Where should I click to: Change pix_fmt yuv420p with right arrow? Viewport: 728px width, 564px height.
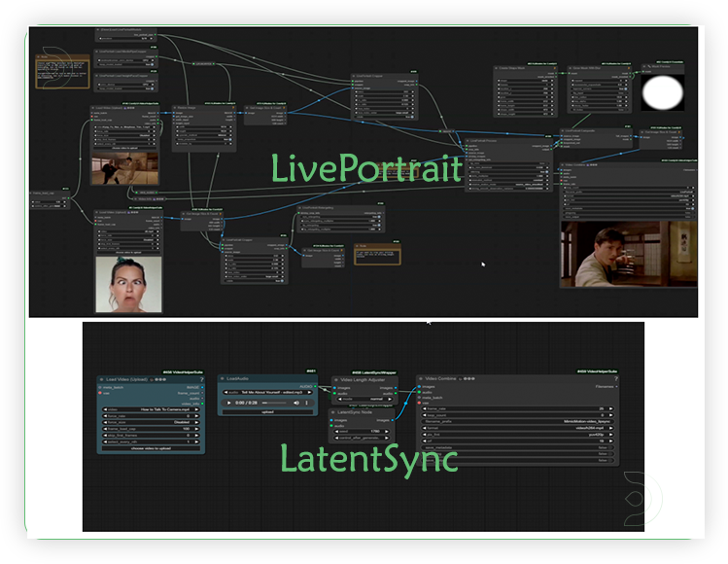pos(611,435)
